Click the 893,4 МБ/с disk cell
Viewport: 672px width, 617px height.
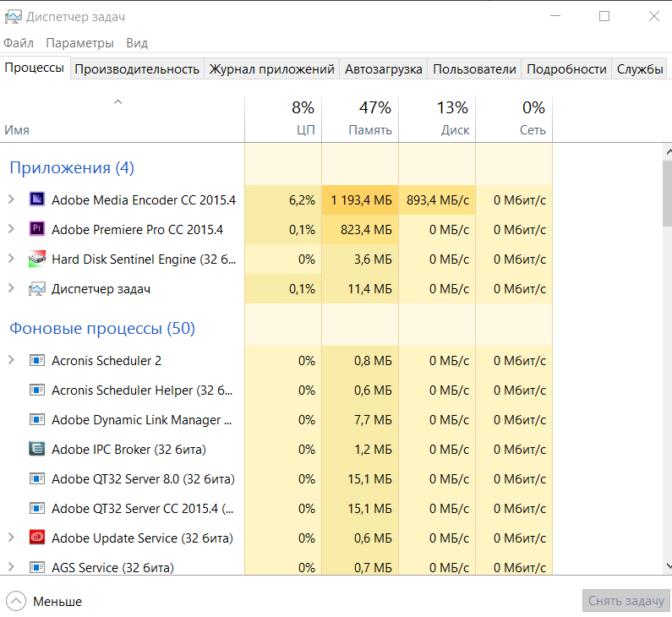click(x=437, y=199)
